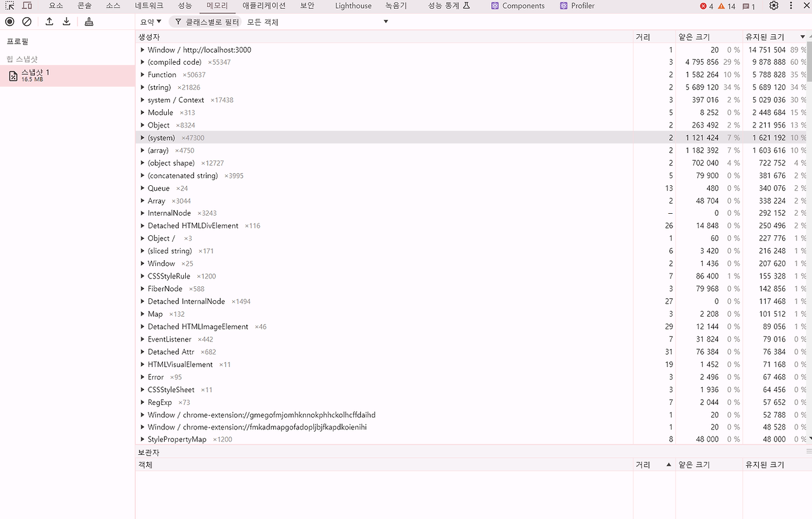Activate the inspect element picker icon

pos(10,6)
